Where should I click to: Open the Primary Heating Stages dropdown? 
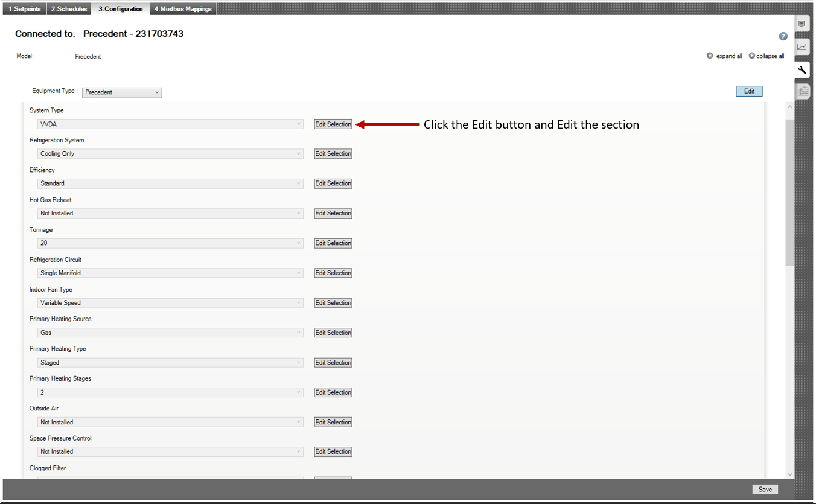click(170, 392)
